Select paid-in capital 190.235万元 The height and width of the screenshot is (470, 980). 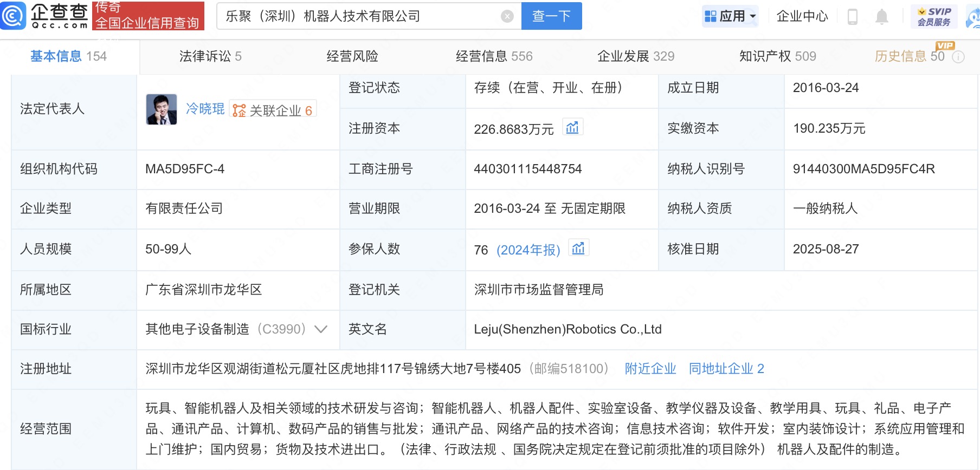coord(829,128)
